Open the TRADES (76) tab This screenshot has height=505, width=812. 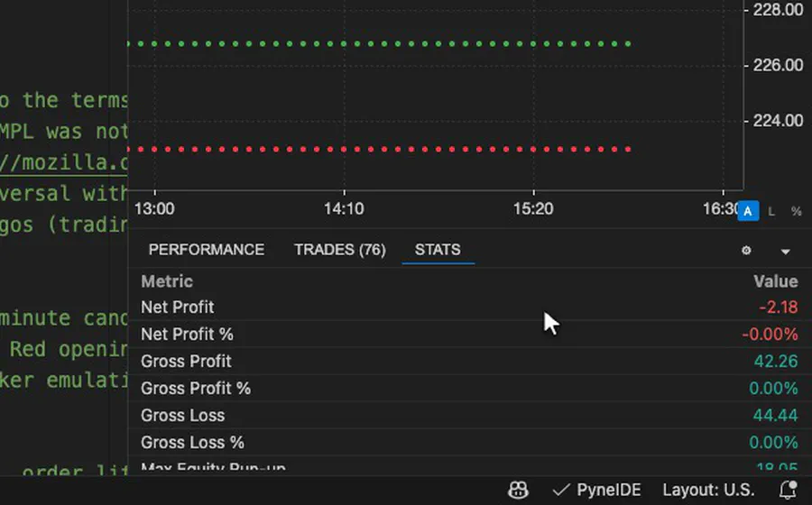coord(340,250)
